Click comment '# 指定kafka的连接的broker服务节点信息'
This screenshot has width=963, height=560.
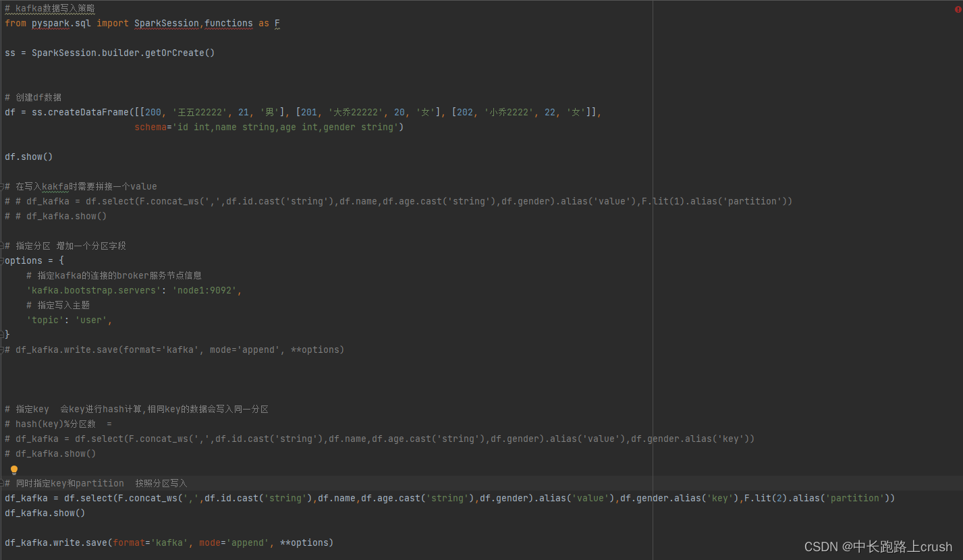114,275
